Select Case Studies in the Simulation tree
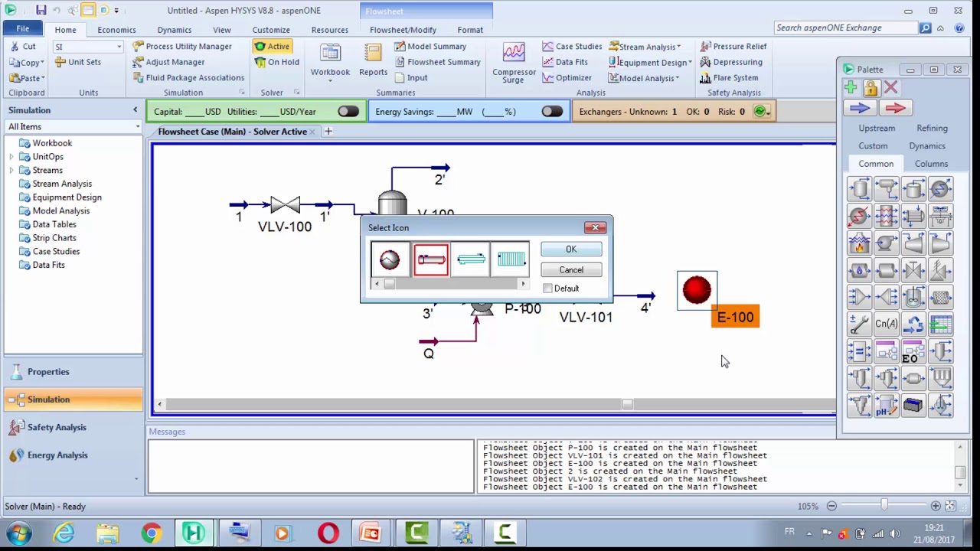The image size is (980, 551). (x=56, y=252)
